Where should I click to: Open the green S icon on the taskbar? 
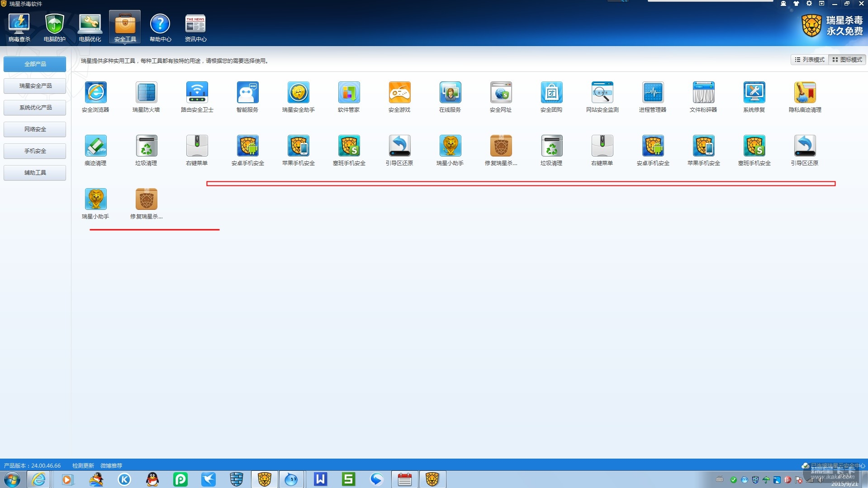[x=348, y=479]
